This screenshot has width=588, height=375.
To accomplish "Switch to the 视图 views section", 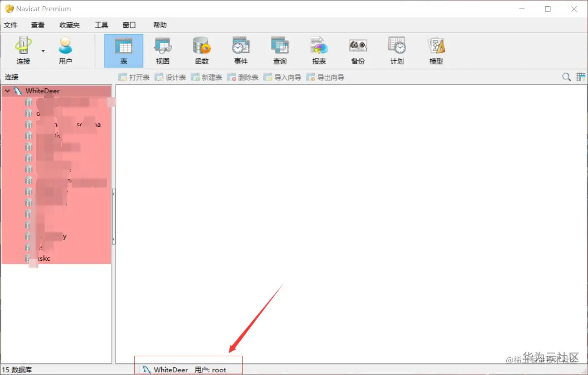I will [x=163, y=50].
